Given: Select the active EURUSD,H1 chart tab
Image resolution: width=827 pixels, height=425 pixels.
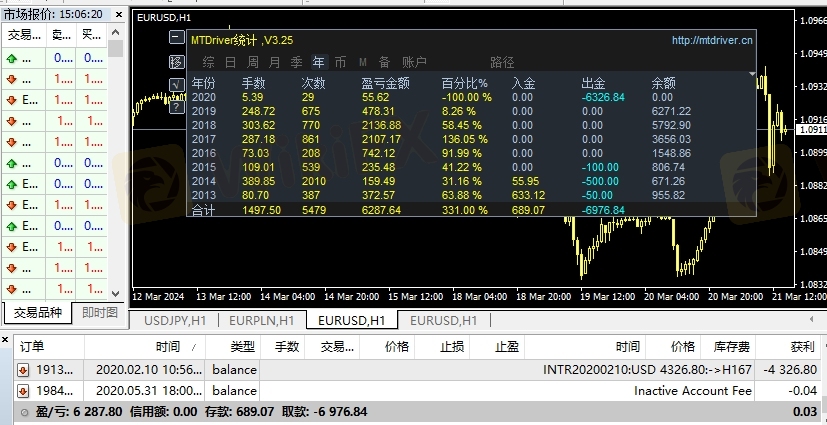Looking at the screenshot, I should pyautogui.click(x=352, y=320).
